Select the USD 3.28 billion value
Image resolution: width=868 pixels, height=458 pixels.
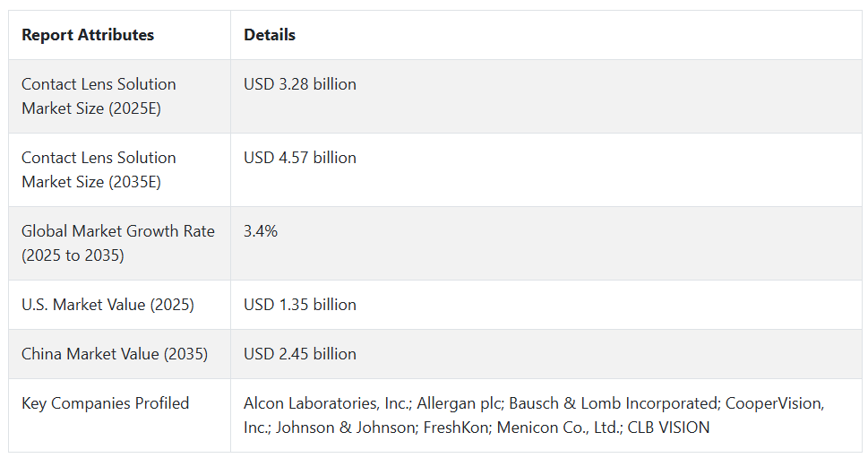click(300, 84)
